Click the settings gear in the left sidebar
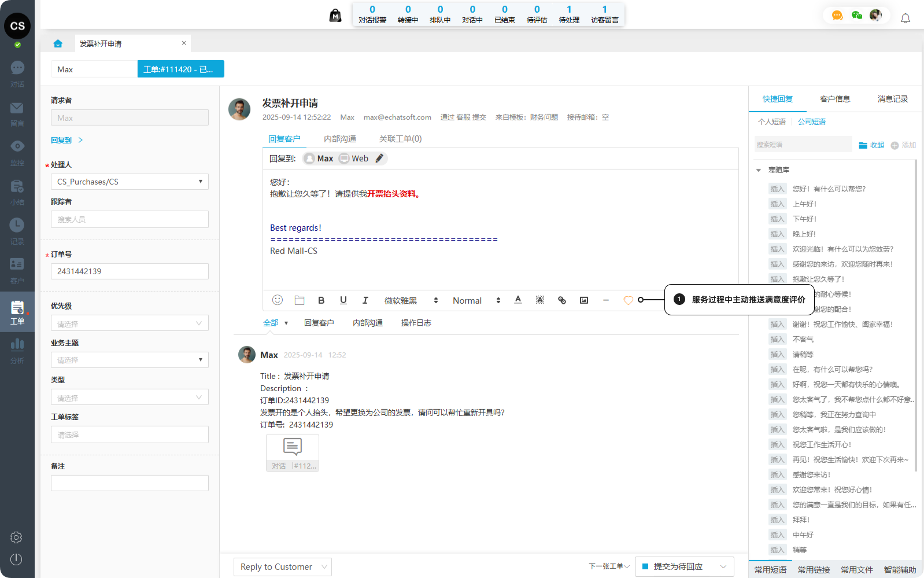This screenshot has width=924, height=578. pyautogui.click(x=16, y=537)
